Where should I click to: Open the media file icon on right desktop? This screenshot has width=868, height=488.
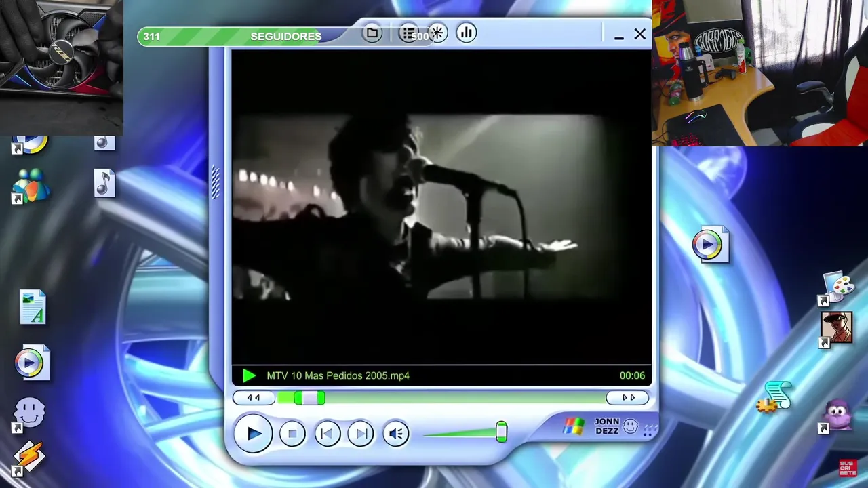click(711, 244)
